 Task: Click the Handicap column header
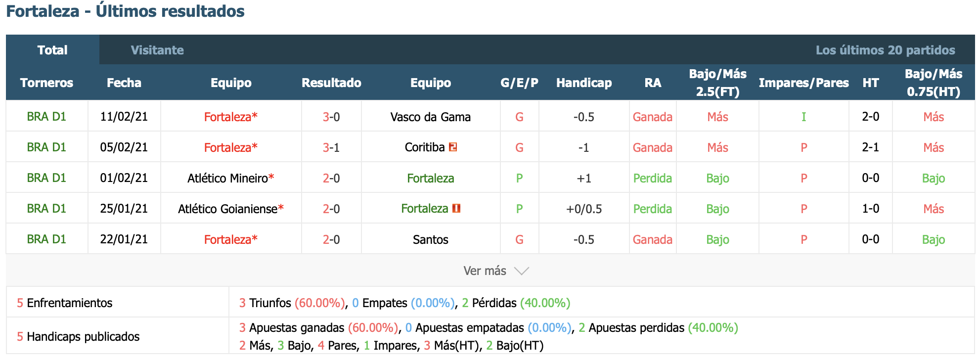584,83
